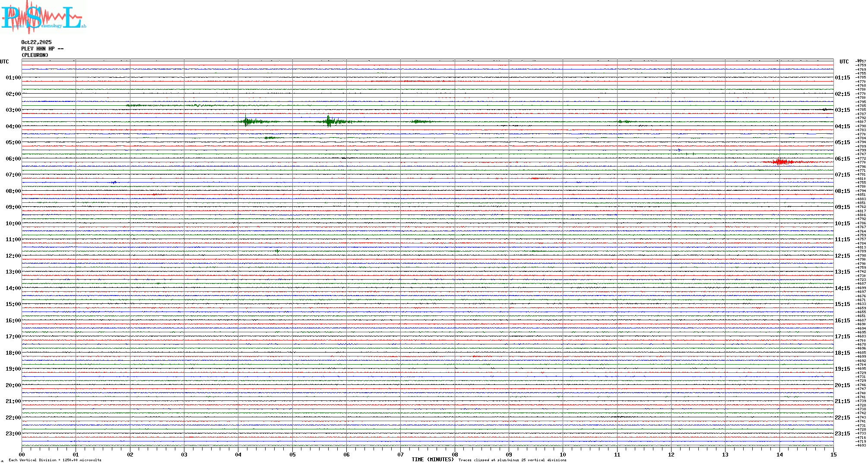Screen dimensions: 868x466
Task: Select the 12:00 hour label on left
Action: tap(13, 256)
